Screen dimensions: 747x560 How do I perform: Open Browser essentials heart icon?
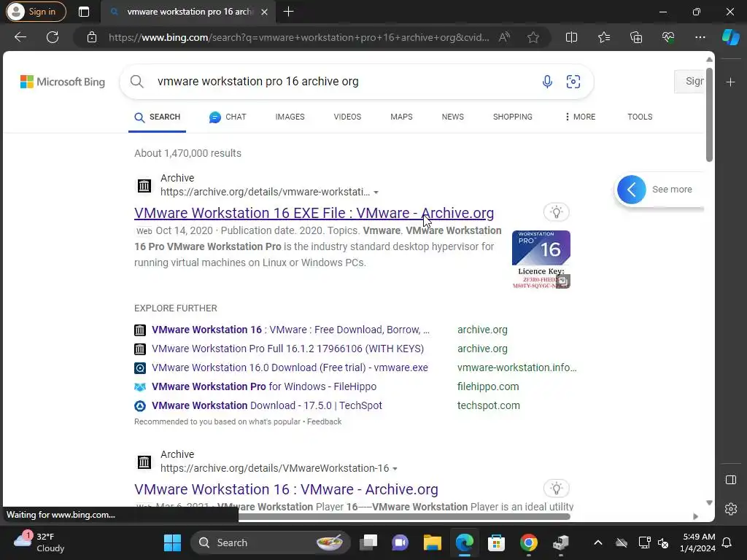pyautogui.click(x=668, y=37)
